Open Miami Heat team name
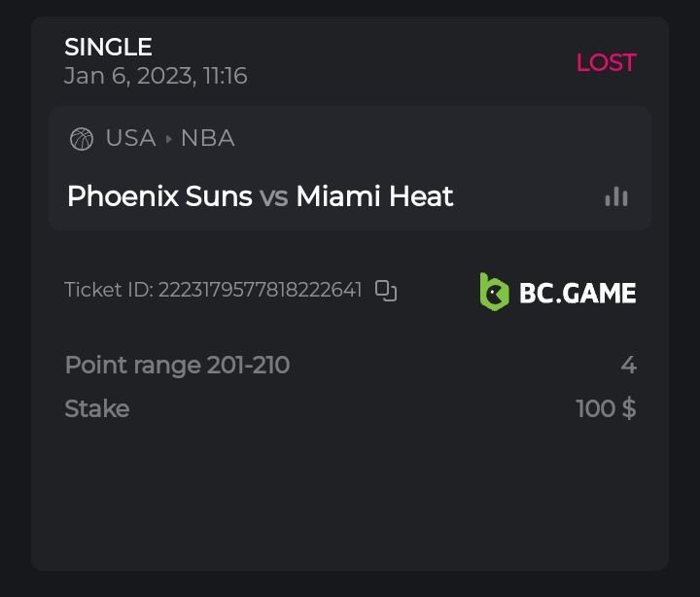 tap(374, 196)
